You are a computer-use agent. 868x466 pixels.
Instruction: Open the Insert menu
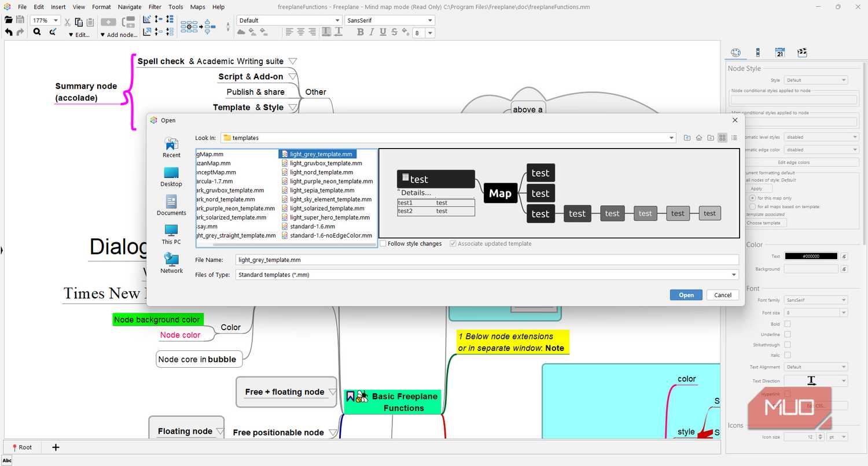(x=58, y=7)
